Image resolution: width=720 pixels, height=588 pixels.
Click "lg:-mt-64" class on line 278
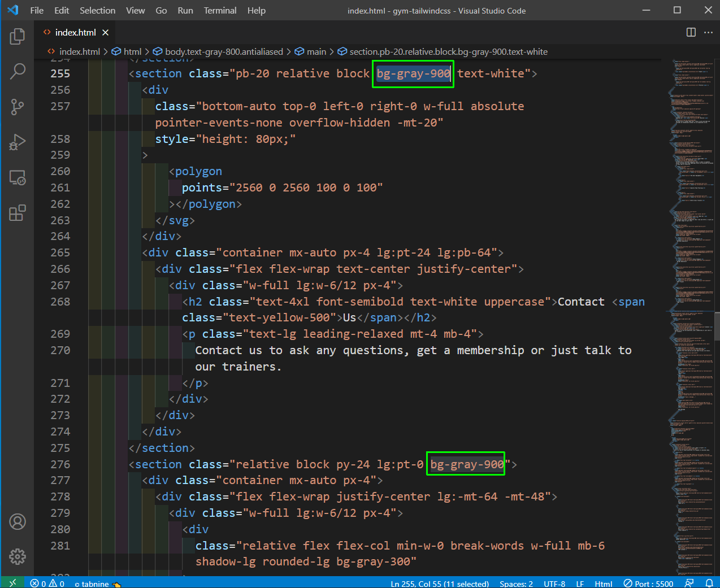(x=467, y=496)
